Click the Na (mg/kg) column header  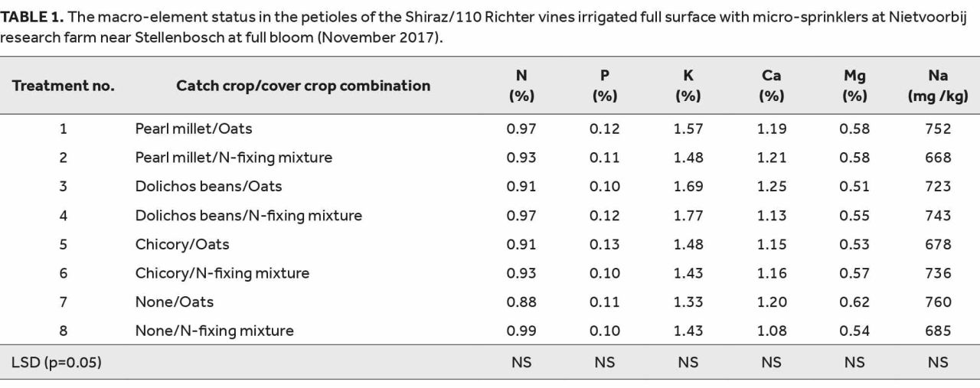tap(938, 86)
